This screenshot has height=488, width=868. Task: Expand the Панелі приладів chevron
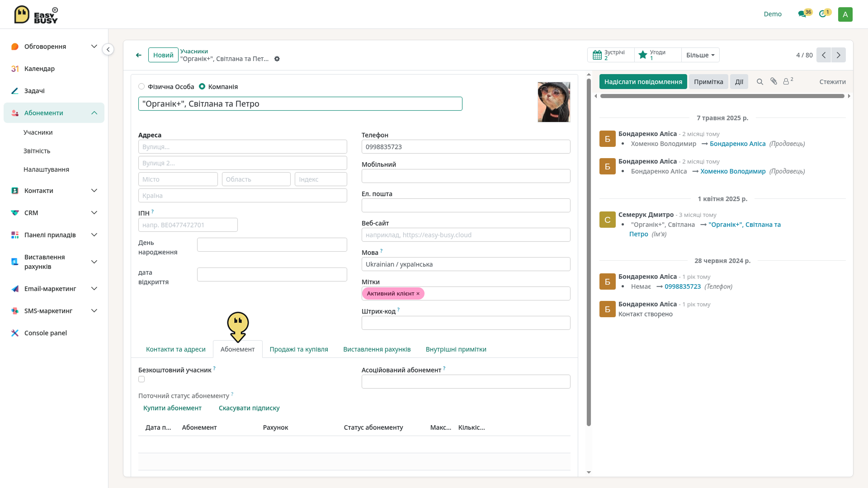(94, 235)
